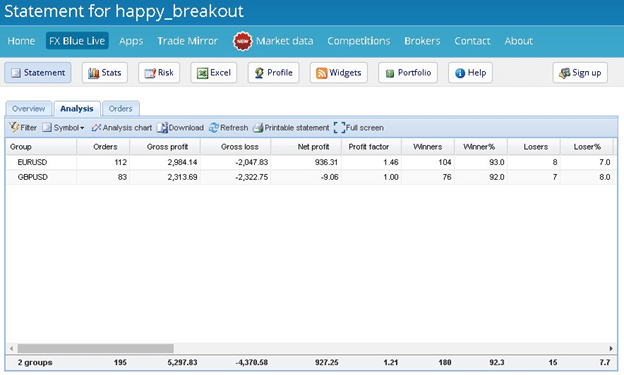The image size is (624, 375).
Task: Click EURUSD orders count 112
Action: tap(120, 162)
